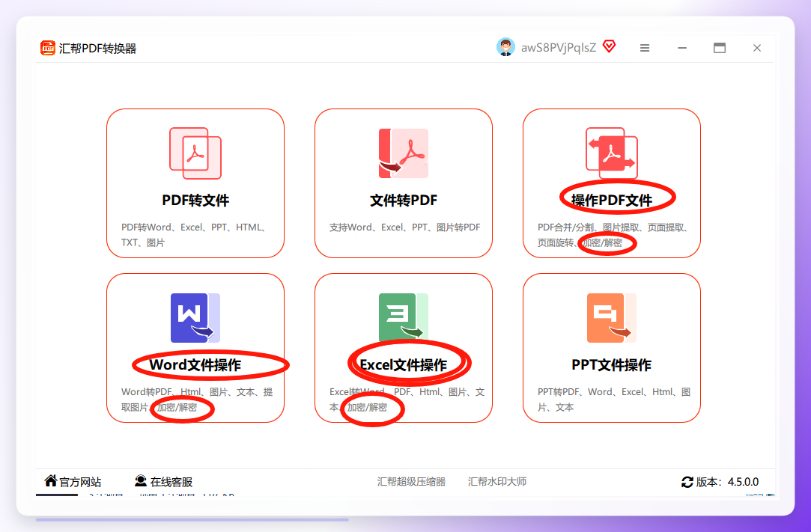Open the PDF转文件 icon
The width and height of the screenshot is (811, 532).
(195, 153)
